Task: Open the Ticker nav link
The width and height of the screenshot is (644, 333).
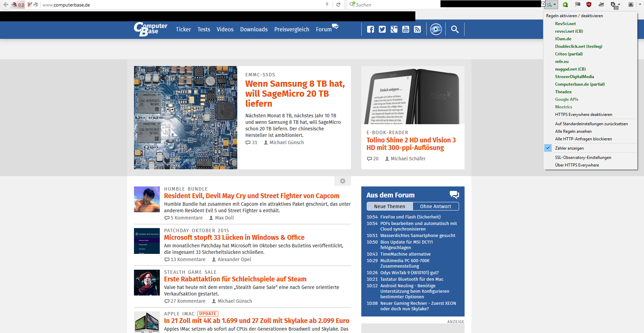Action: [x=183, y=29]
